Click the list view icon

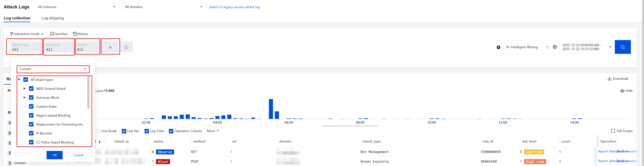[x=126, y=47]
